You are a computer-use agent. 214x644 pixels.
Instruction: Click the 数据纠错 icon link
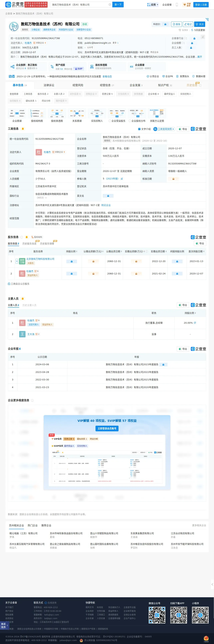click(x=199, y=76)
